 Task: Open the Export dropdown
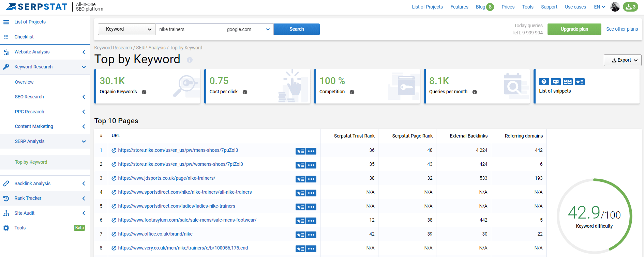click(x=623, y=60)
